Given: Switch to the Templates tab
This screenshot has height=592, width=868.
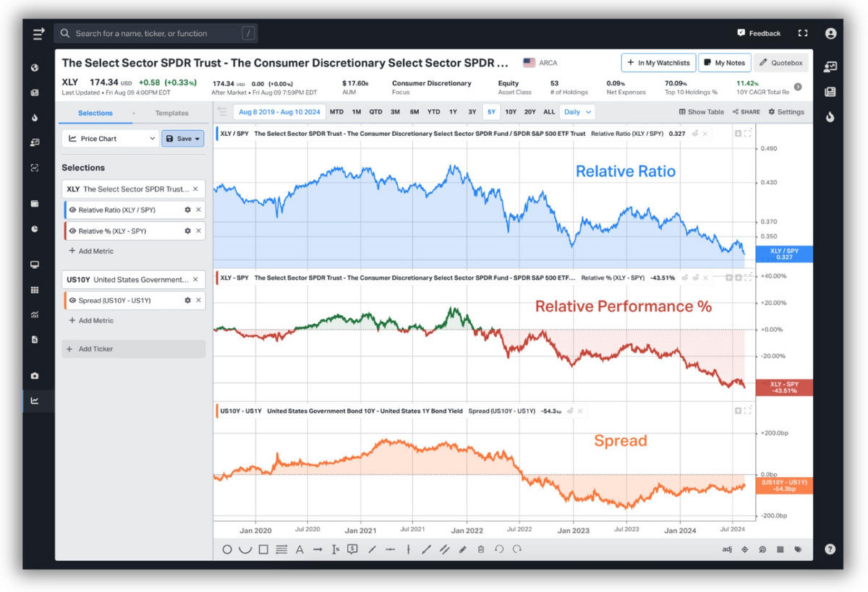Looking at the screenshot, I should pos(171,113).
